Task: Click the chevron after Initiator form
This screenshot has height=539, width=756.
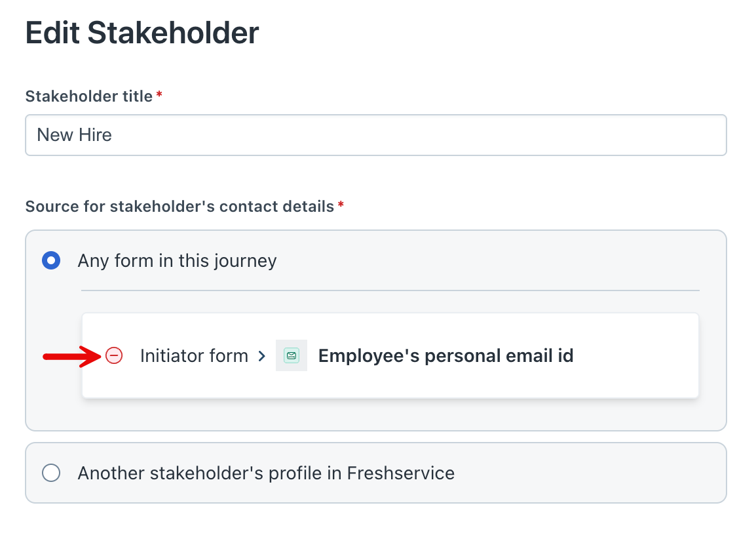Action: (261, 356)
